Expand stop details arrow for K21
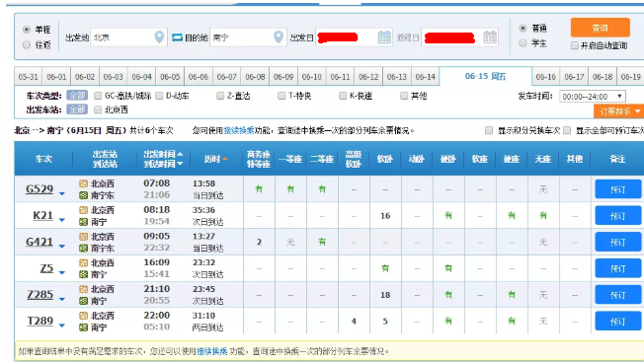Image resolution: width=644 pixels, height=363 pixels. pos(62,220)
